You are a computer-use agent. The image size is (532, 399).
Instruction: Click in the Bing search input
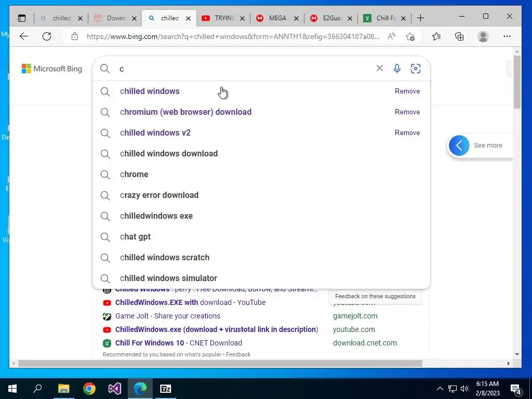(244, 69)
